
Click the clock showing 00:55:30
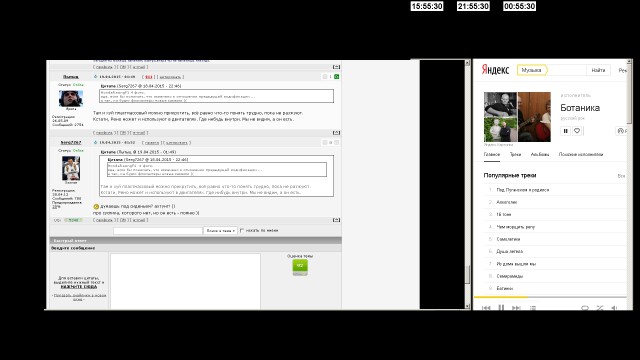(520, 6)
